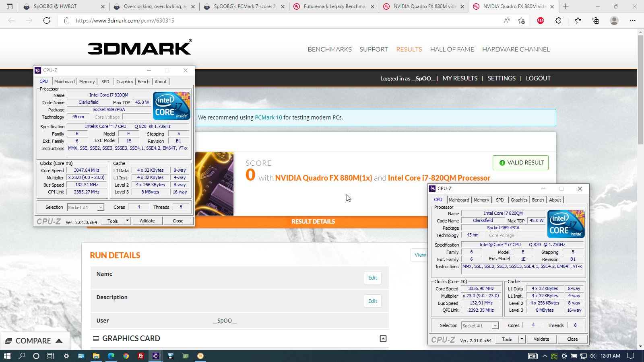
Task: Open the volume speaker icon in system tray
Action: click(592, 356)
